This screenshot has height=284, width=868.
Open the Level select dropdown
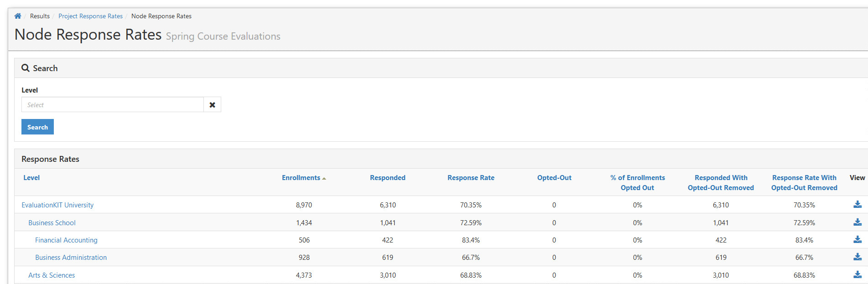pyautogui.click(x=113, y=105)
